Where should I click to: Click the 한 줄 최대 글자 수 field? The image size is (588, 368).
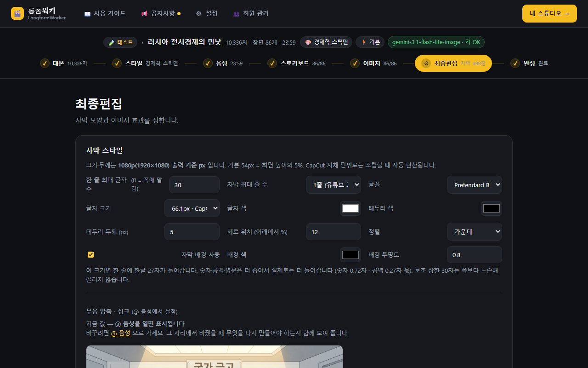coord(194,185)
